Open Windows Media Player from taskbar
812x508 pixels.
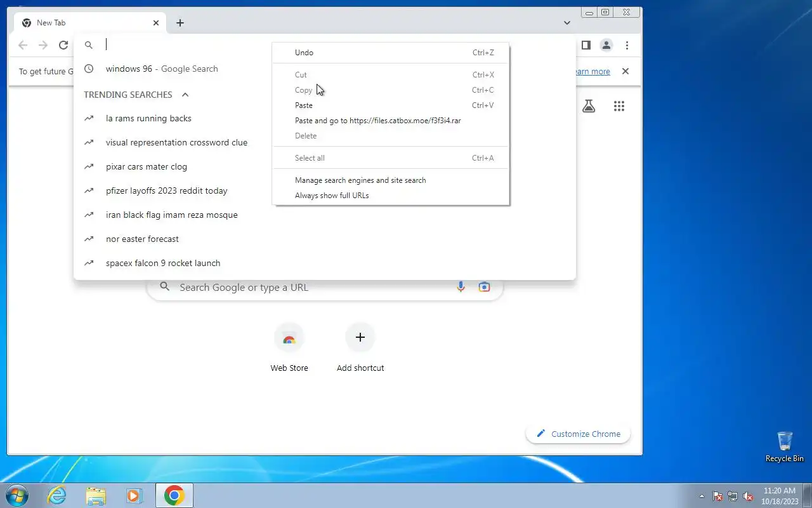[134, 495]
